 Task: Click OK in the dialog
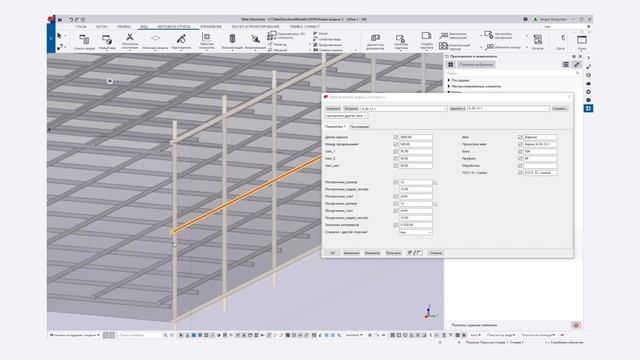point(332,253)
